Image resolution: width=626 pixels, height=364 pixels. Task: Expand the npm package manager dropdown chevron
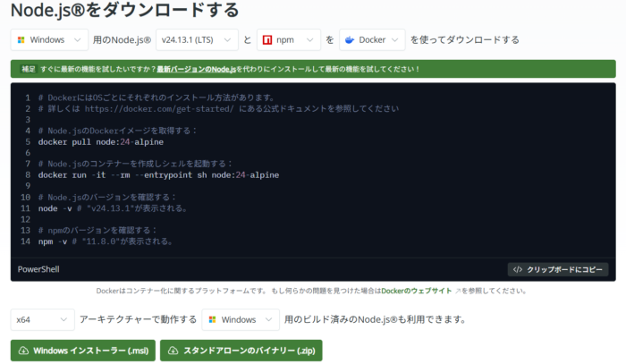[x=309, y=40]
